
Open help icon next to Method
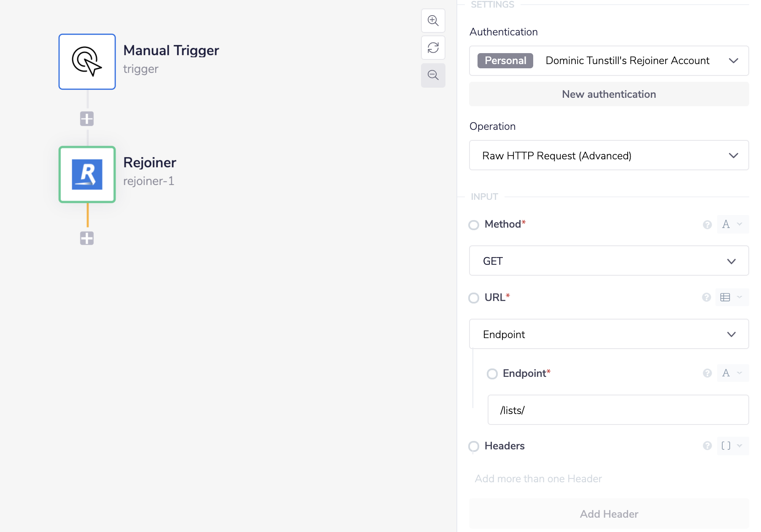click(x=707, y=225)
